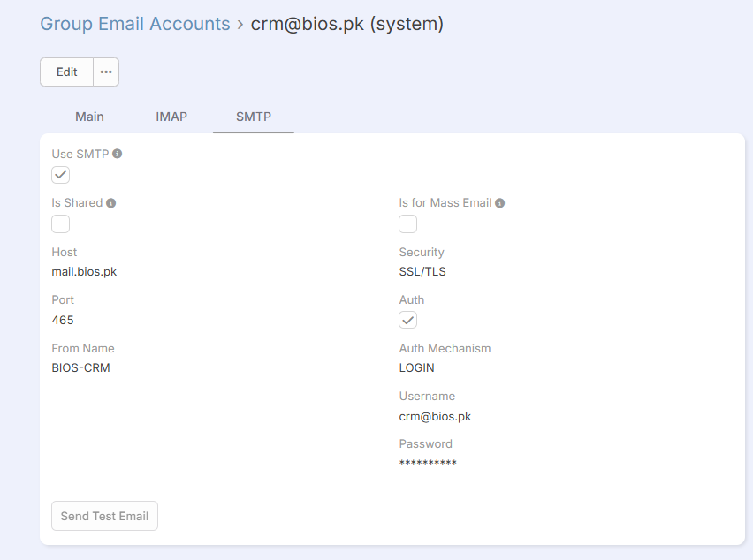Click the Use SMTP info icon

[118, 154]
